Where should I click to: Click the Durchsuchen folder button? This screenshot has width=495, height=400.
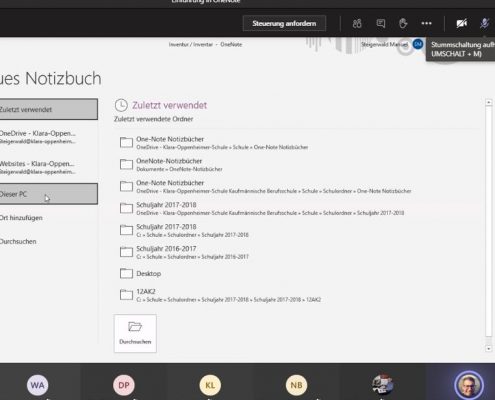[x=135, y=333]
